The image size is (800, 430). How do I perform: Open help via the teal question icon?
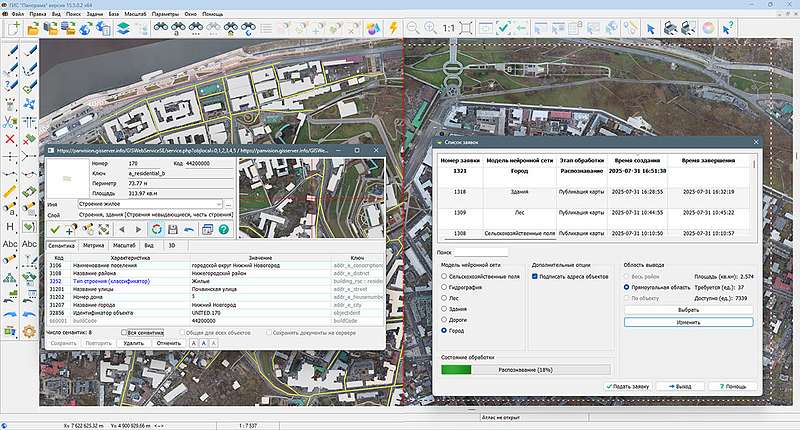click(224, 230)
